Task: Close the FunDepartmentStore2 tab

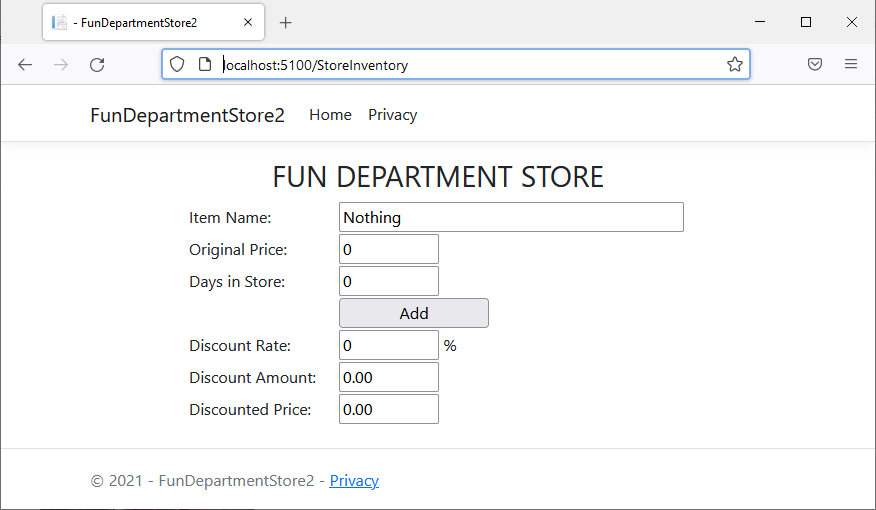Action: click(x=248, y=22)
